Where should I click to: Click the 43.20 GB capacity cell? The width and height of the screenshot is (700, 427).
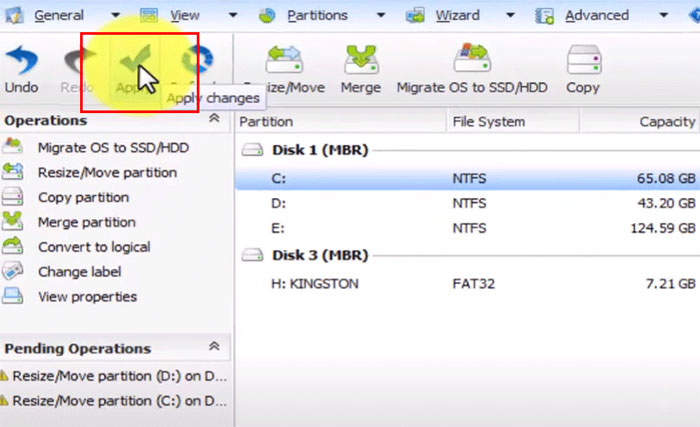pos(667,204)
